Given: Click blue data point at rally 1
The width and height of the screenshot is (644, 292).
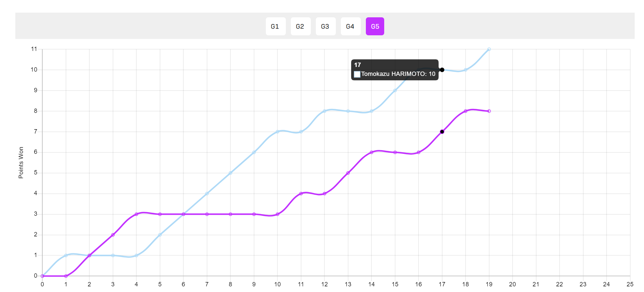Looking at the screenshot, I should [x=66, y=255].
